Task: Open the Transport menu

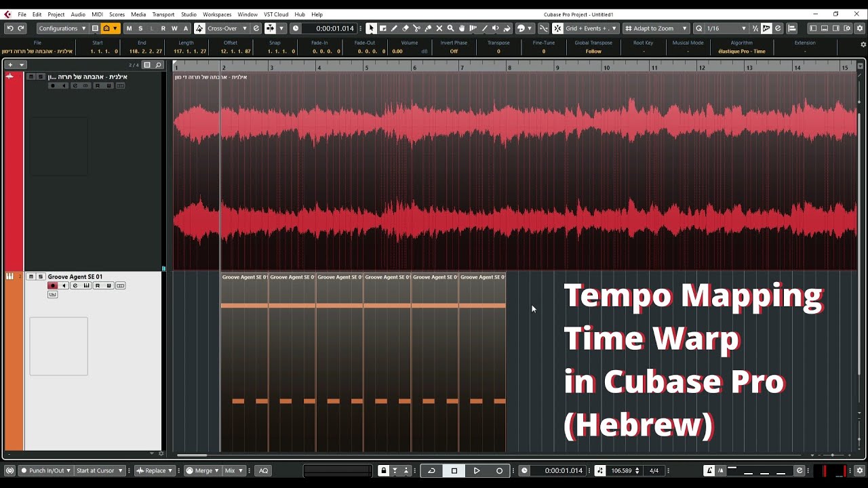Action: coord(163,14)
